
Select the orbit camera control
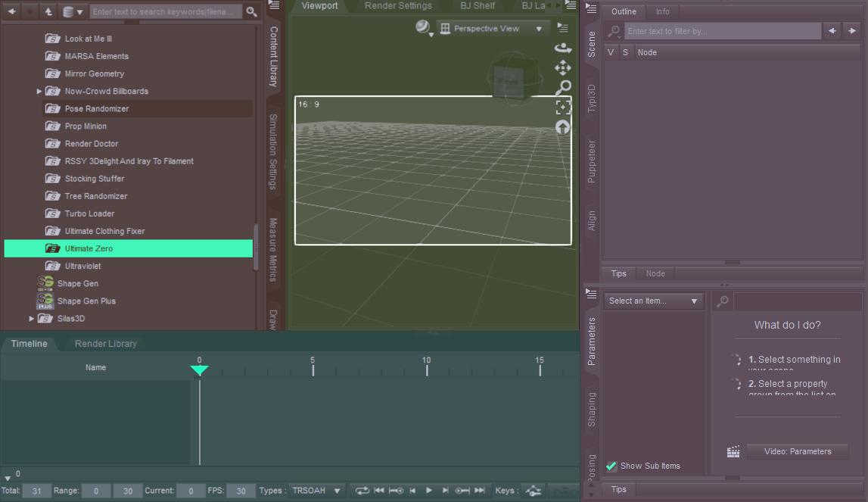tap(563, 48)
